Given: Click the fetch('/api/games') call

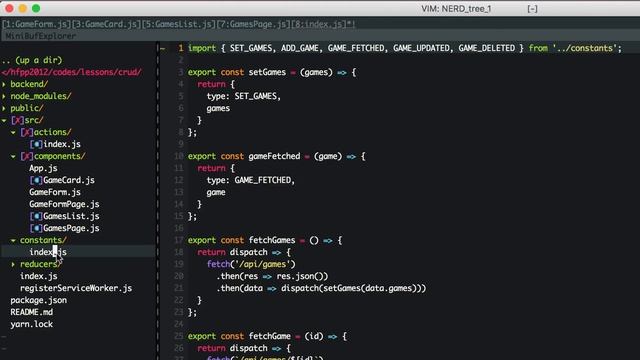Looking at the screenshot, I should (x=251, y=264).
